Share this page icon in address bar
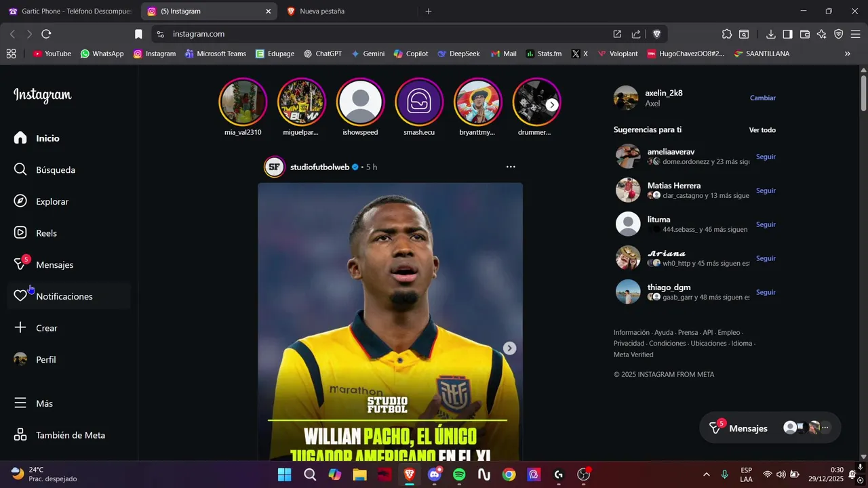 coord(636,34)
